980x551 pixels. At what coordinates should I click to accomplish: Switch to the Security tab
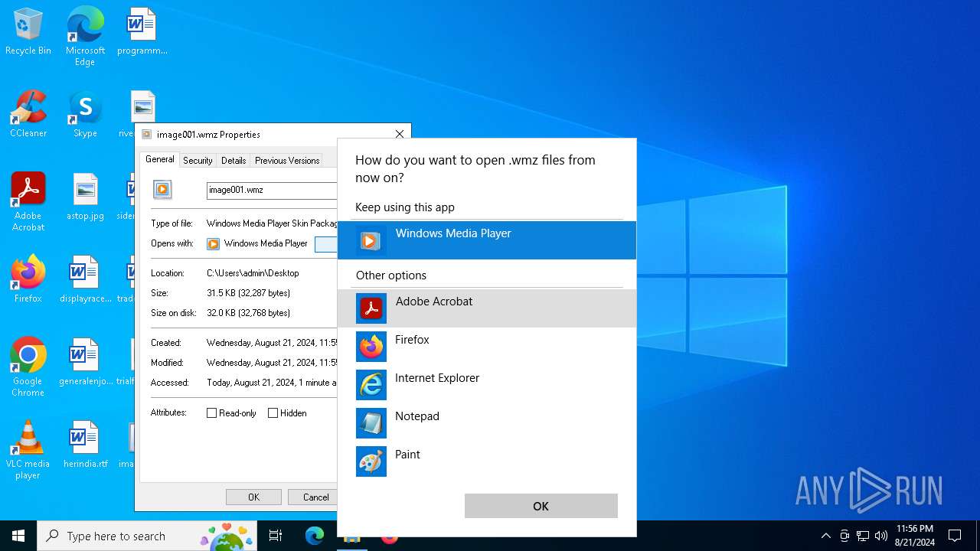coord(198,161)
